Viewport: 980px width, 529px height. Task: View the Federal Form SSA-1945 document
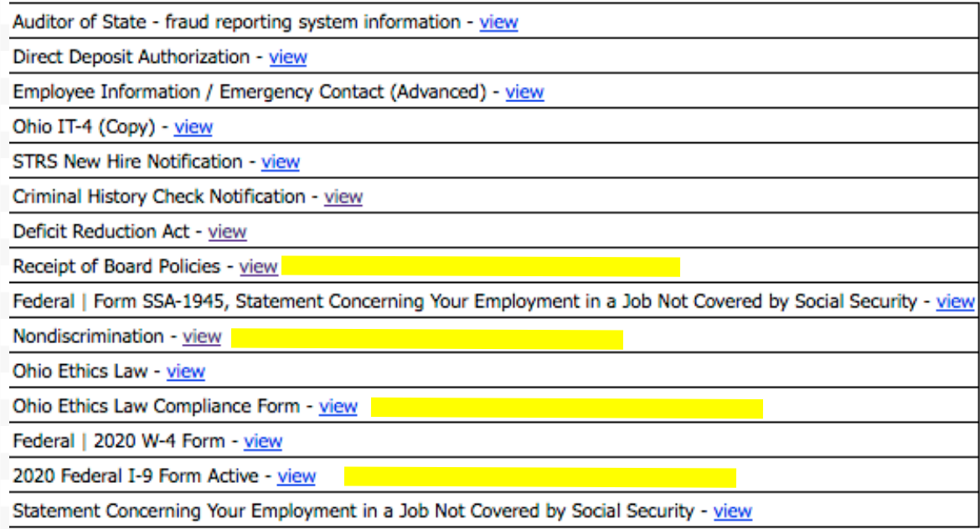click(x=955, y=302)
